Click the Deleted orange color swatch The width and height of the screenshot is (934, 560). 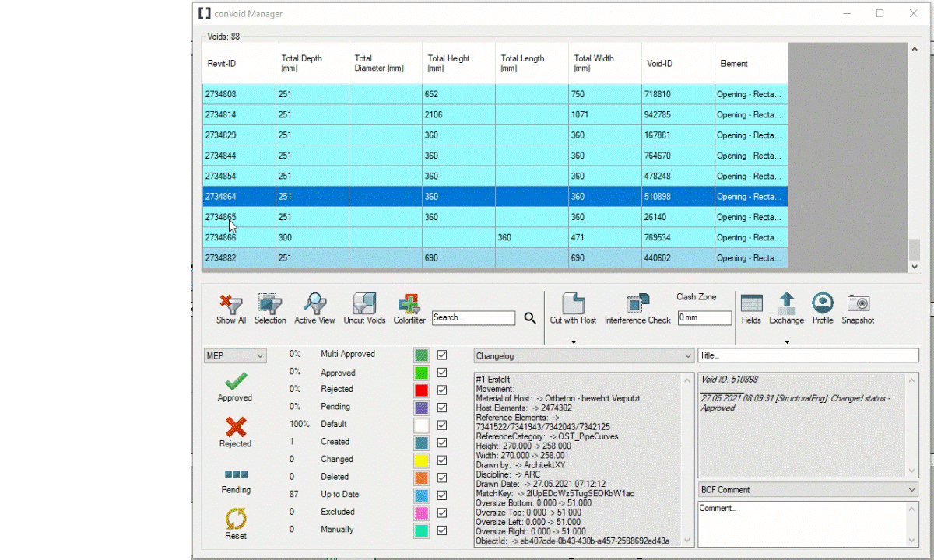[x=421, y=478]
